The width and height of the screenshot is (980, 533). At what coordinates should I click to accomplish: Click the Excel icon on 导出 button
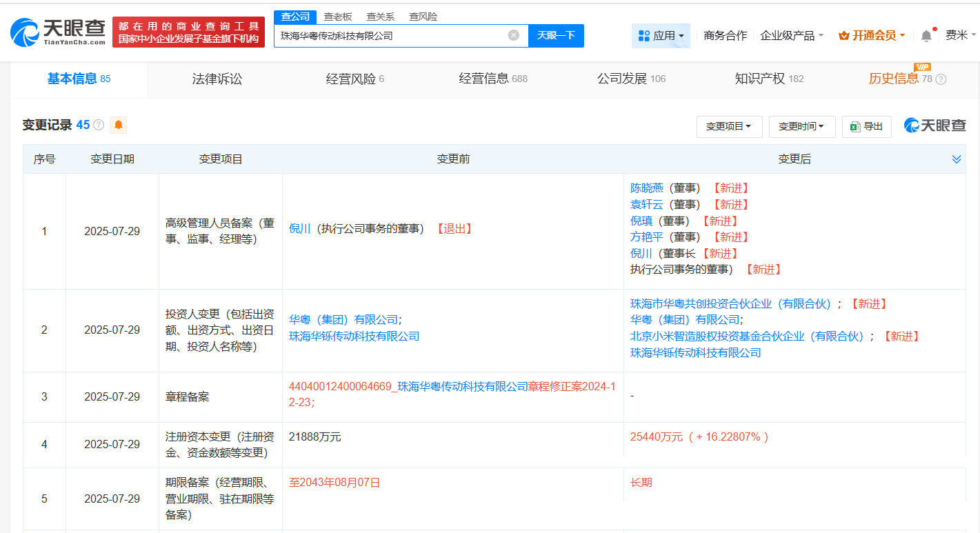855,127
